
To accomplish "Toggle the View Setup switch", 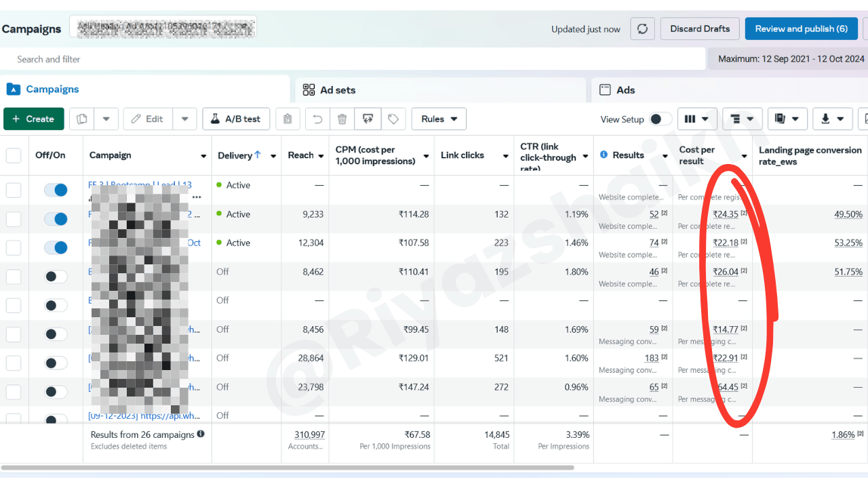I will [660, 119].
